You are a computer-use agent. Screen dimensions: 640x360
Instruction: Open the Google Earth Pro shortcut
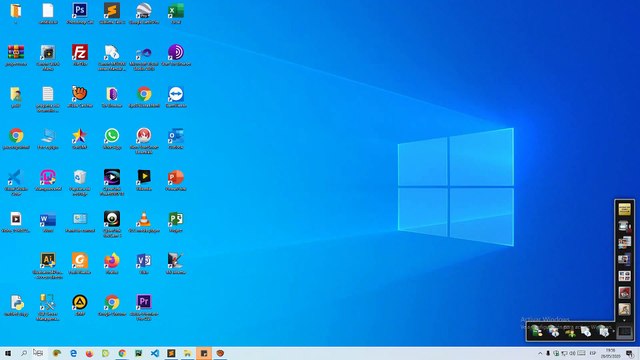pos(144,13)
